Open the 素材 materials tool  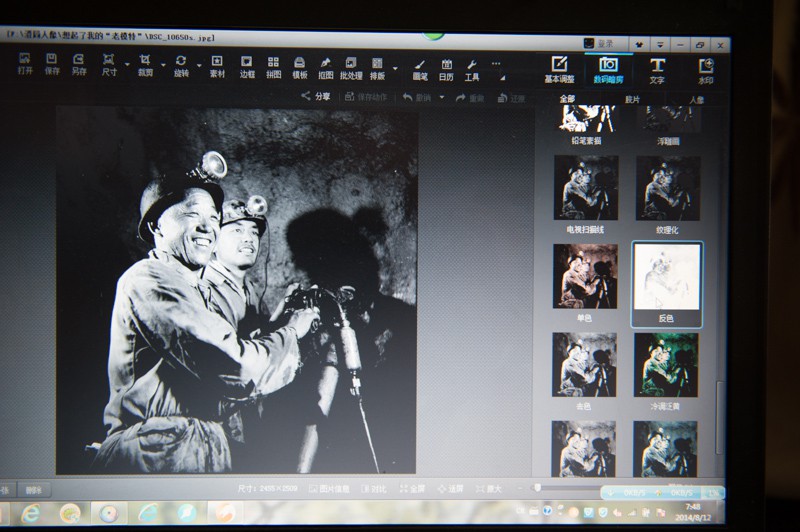217,67
